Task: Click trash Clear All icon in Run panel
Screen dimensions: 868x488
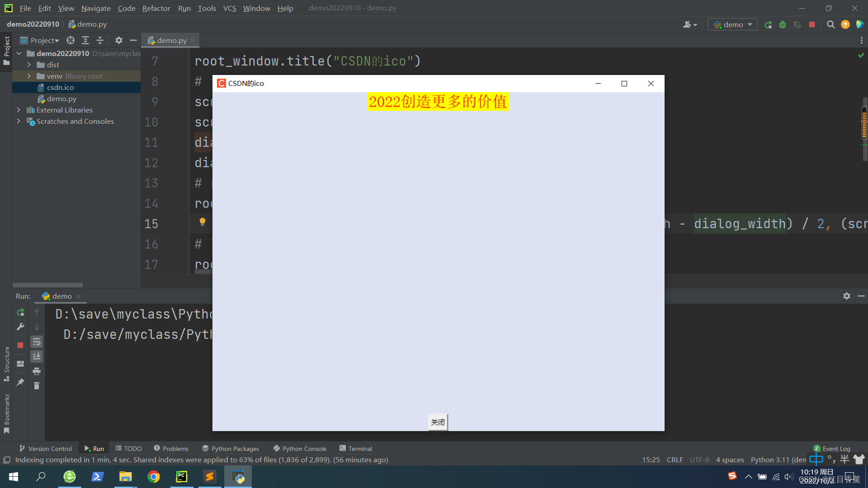Action: click(x=37, y=386)
